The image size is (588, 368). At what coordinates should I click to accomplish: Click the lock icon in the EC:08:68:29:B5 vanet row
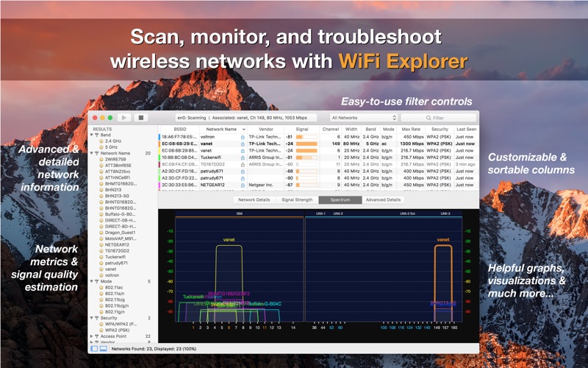[243, 151]
